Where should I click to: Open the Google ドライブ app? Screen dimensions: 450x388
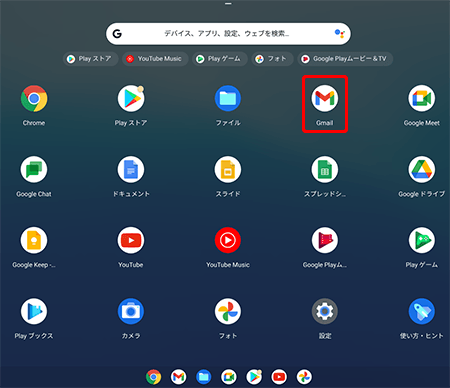coord(422,169)
